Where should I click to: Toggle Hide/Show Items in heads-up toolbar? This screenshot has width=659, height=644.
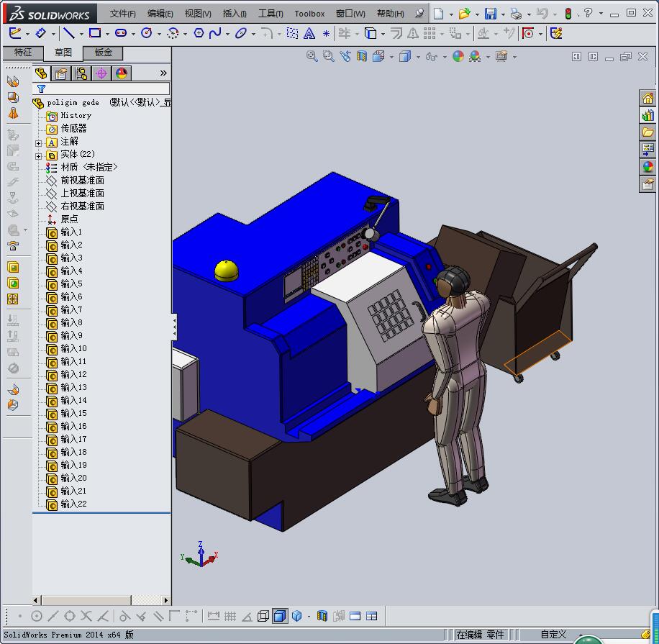pos(432,56)
